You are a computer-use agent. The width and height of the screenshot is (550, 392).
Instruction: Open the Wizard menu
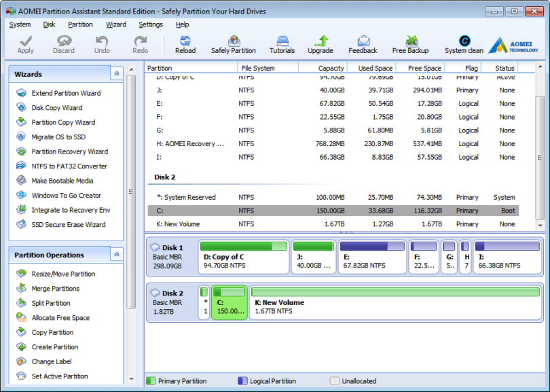pos(115,24)
